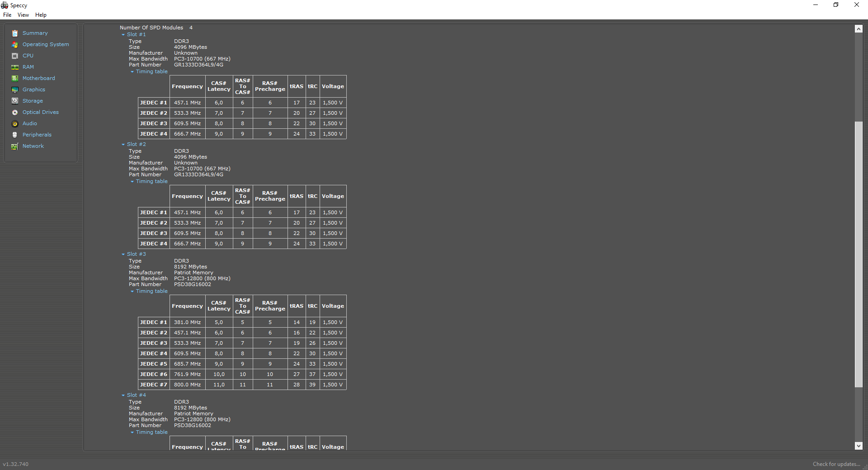Screen dimensions: 868x470
Task: Collapse Slot #1 Timing table
Action: tap(132, 72)
